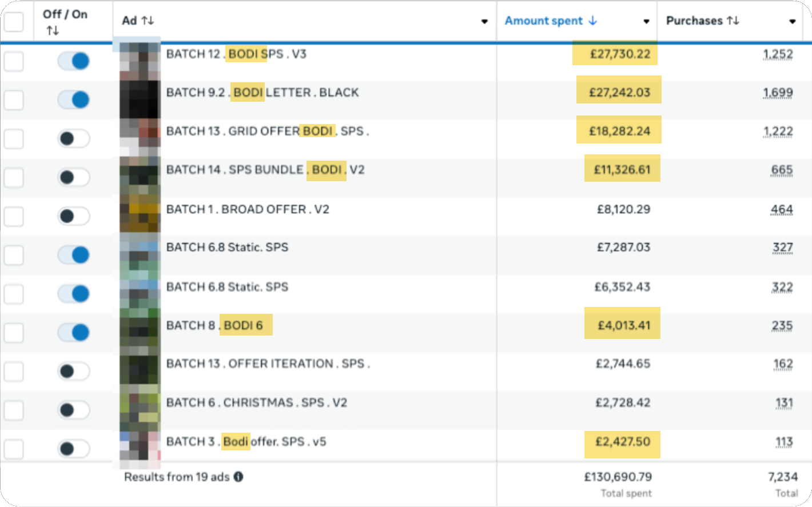Screen dimensions: 812x507
Task: Tick the select-all checkbox in header
Action: (x=14, y=22)
